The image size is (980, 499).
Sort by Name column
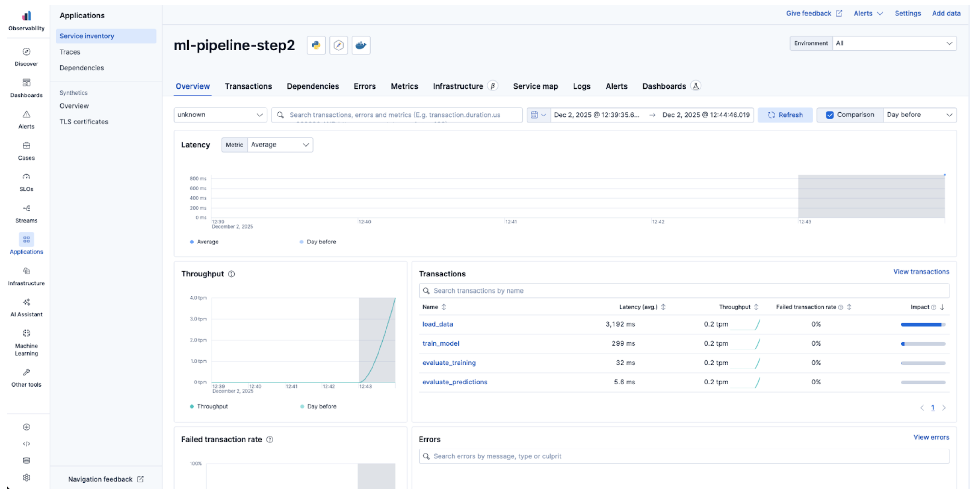point(434,307)
